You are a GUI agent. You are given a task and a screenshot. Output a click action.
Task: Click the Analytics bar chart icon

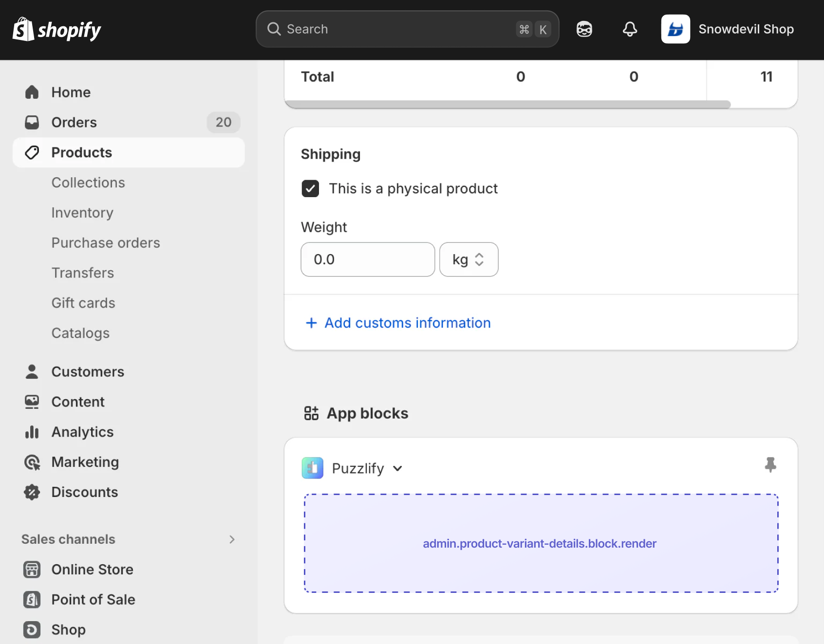tap(32, 432)
